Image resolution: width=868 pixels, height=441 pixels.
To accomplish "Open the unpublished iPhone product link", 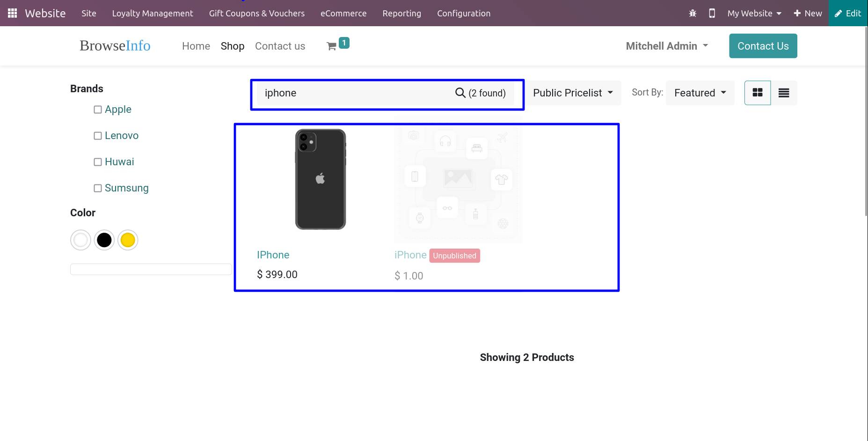I will tap(410, 255).
